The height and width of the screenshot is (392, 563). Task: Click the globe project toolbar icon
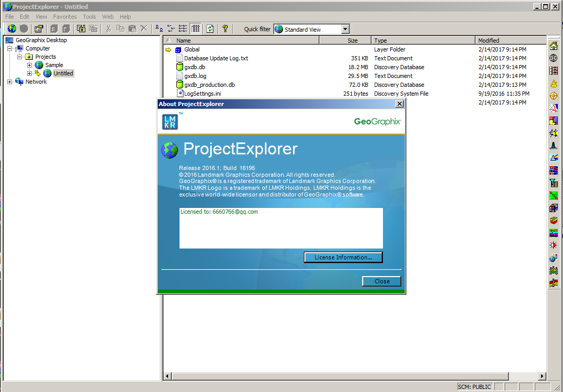[12, 29]
